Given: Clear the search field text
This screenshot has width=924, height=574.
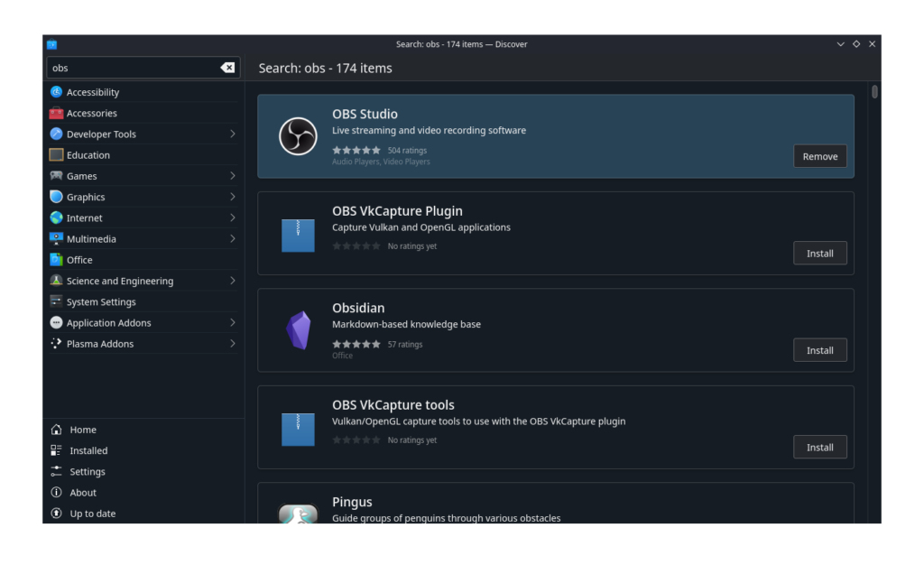Looking at the screenshot, I should (x=227, y=68).
